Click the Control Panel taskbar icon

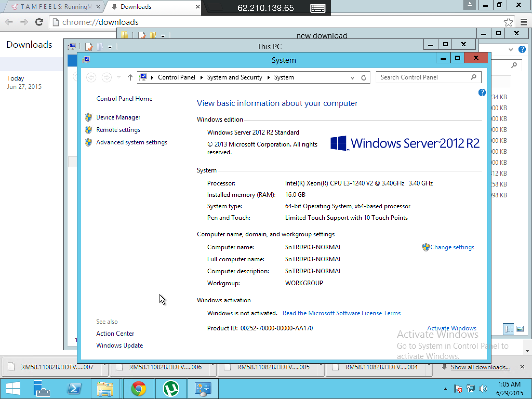click(x=203, y=389)
